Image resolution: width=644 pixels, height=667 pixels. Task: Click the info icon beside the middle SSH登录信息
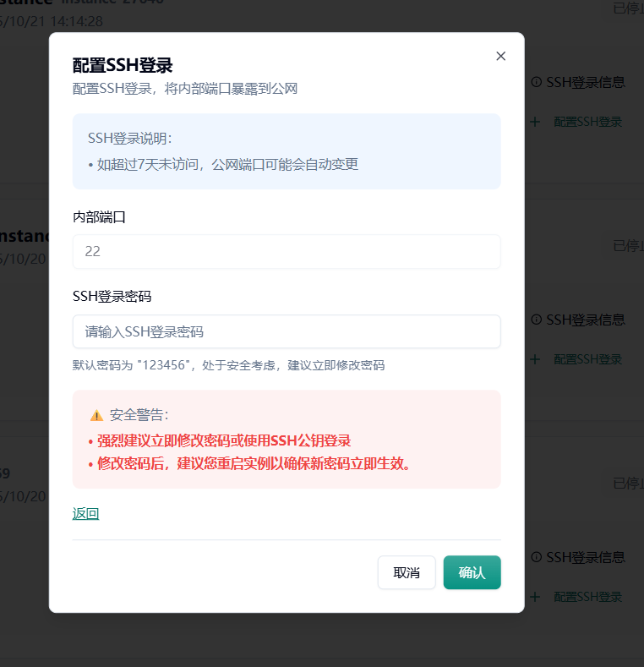pos(536,320)
